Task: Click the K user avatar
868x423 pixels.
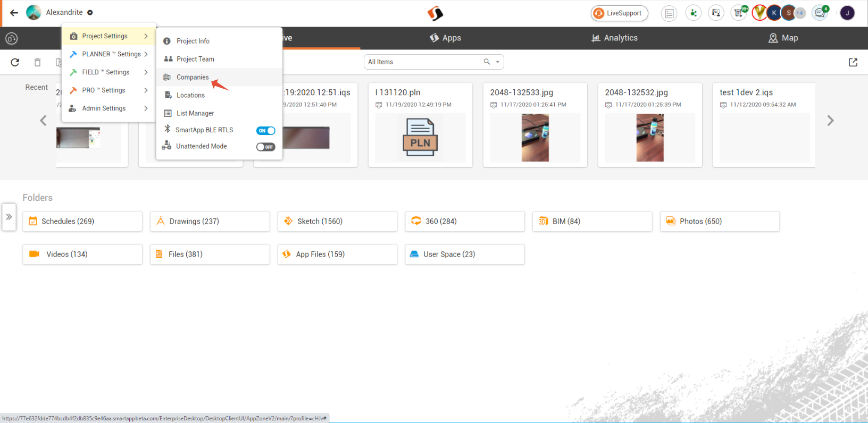Action: coord(774,13)
